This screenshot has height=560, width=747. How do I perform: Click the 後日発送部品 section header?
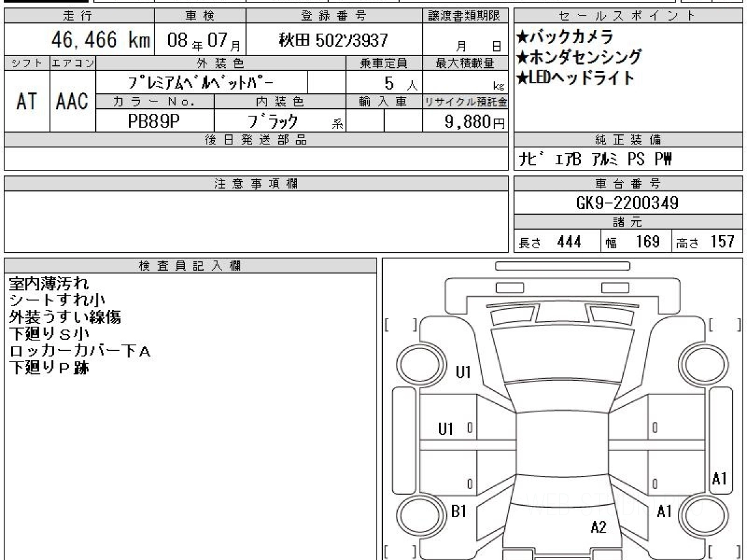pyautogui.click(x=256, y=140)
